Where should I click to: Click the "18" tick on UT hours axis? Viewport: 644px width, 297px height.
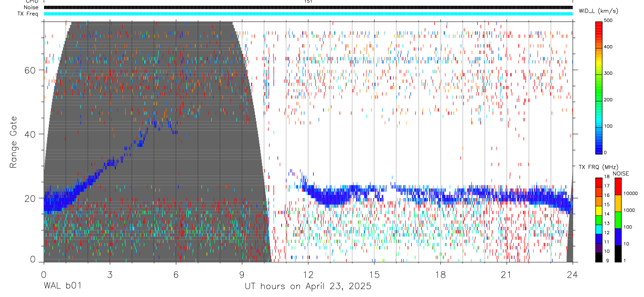tap(440, 274)
